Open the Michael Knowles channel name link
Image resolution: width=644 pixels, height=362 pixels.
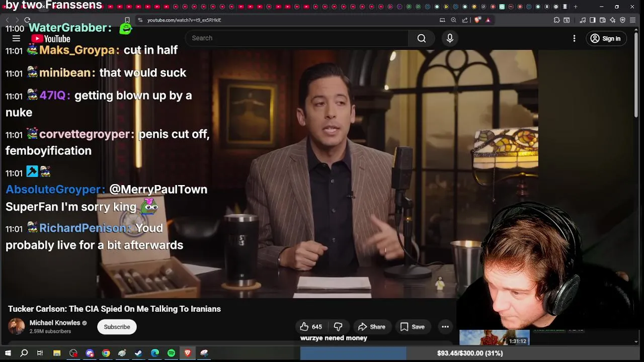[x=55, y=323]
